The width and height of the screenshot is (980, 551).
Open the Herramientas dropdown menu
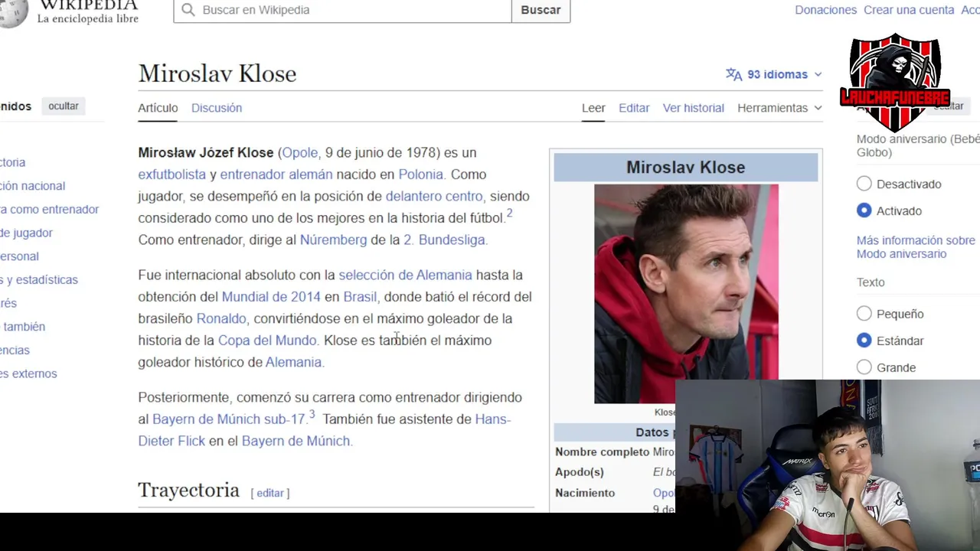779,108
